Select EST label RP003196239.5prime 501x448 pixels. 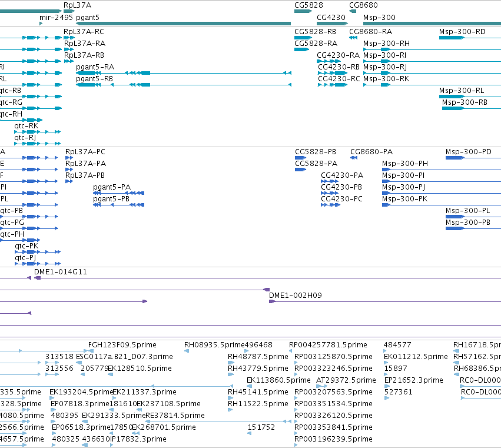(333, 439)
